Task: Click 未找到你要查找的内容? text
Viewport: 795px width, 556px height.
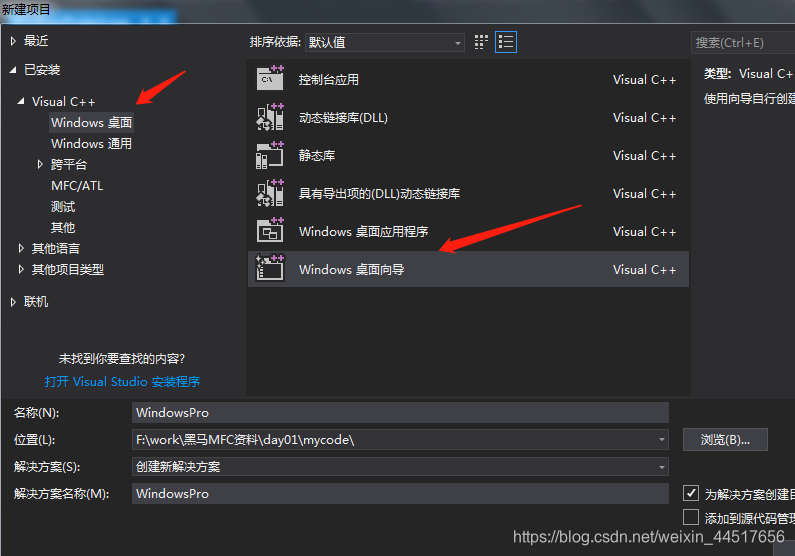Action: pos(122,359)
